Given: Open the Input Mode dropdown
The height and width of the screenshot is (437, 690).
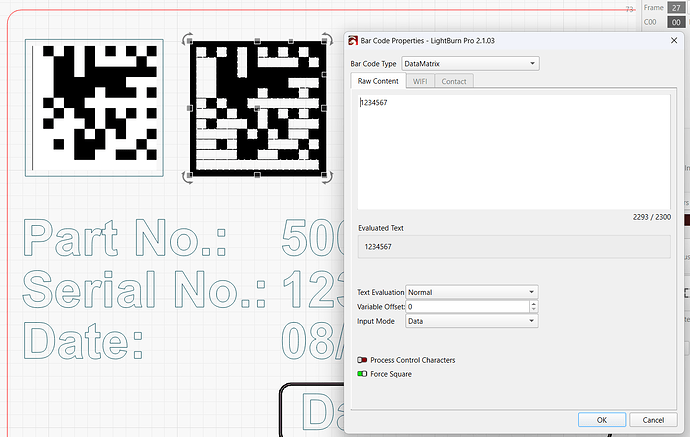Looking at the screenshot, I should 472,321.
